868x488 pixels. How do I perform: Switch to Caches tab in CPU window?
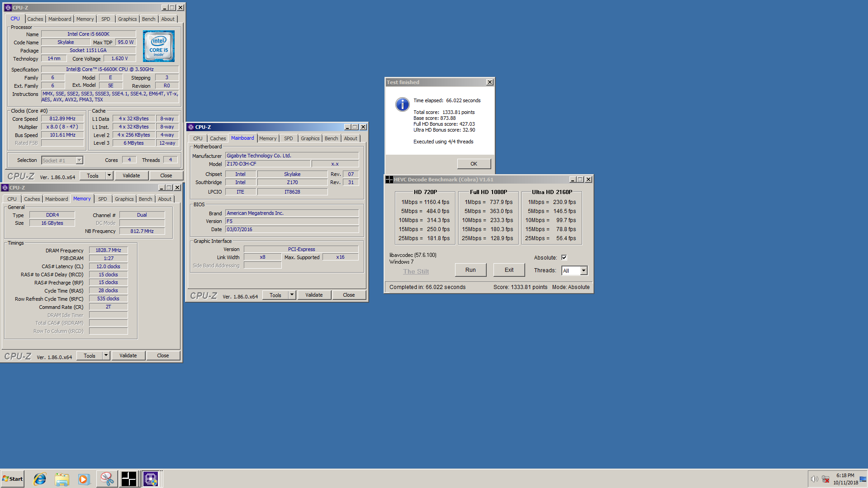tap(35, 19)
